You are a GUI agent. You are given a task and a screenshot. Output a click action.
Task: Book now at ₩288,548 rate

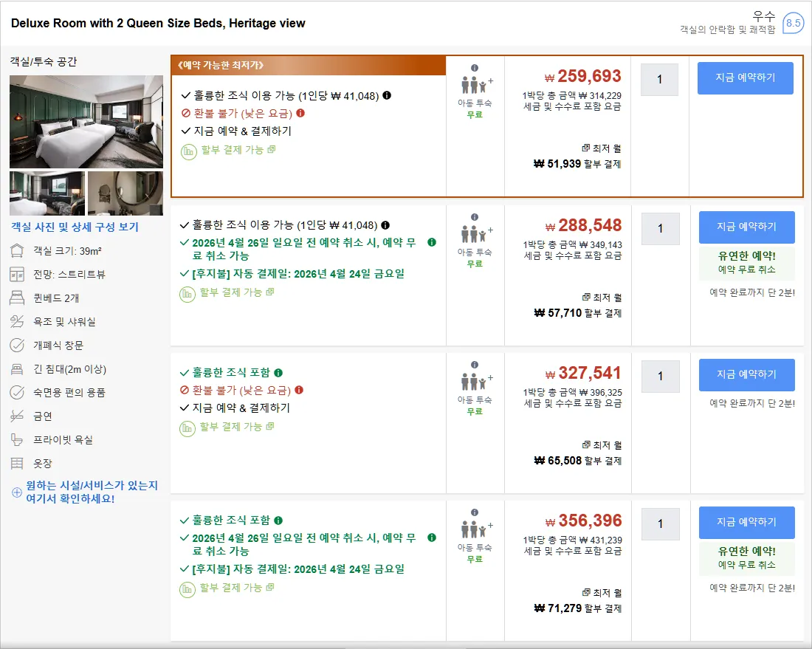click(747, 227)
